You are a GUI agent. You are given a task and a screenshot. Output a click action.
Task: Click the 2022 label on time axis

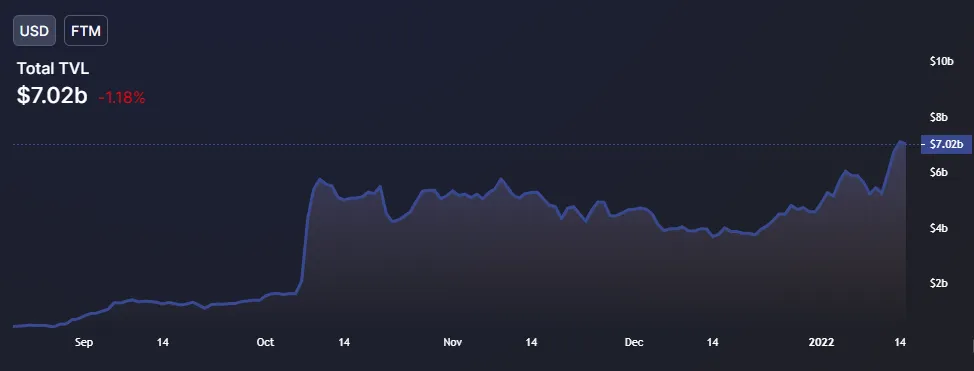point(822,342)
